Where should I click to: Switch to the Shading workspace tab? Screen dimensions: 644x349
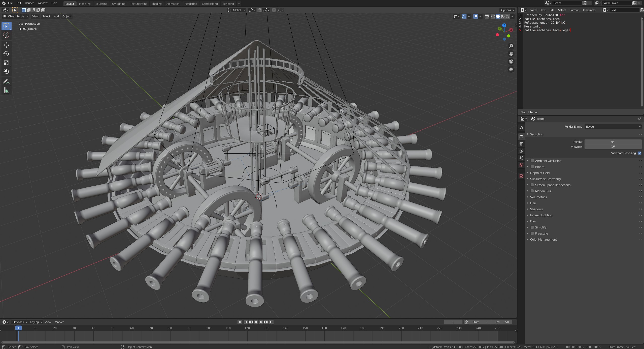click(x=156, y=4)
